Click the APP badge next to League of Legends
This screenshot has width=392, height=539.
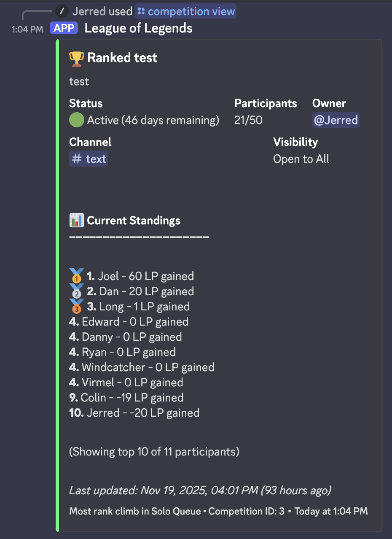(x=64, y=28)
